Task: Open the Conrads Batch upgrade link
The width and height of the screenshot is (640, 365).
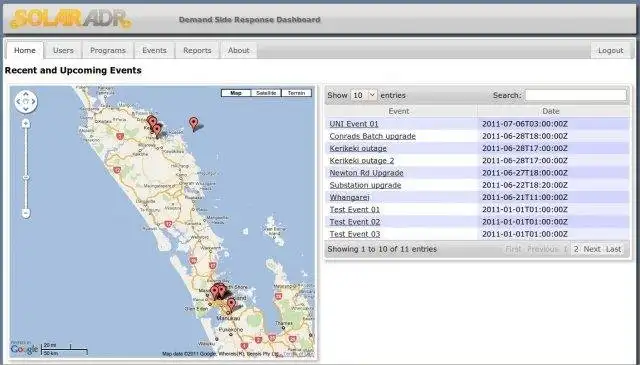Action: (x=372, y=136)
